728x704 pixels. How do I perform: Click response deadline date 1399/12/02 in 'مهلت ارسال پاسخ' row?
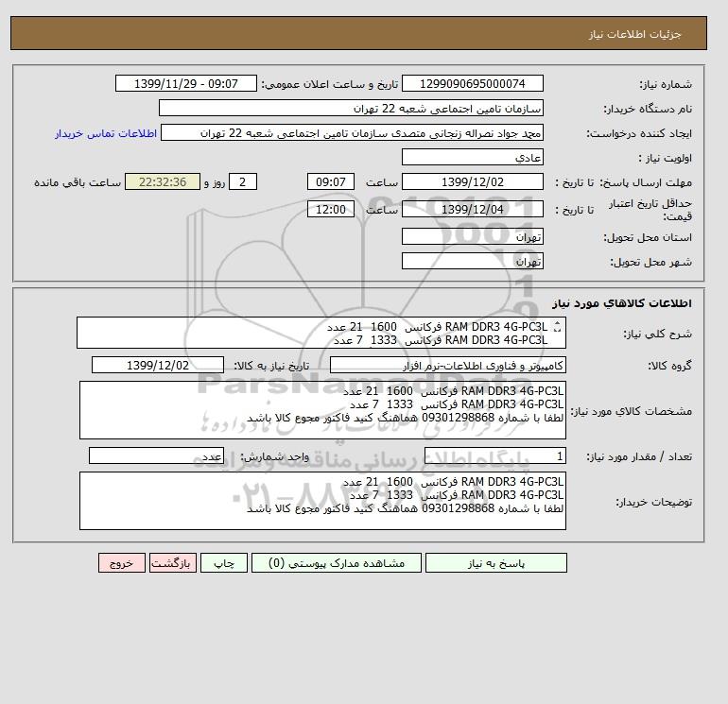(x=472, y=182)
